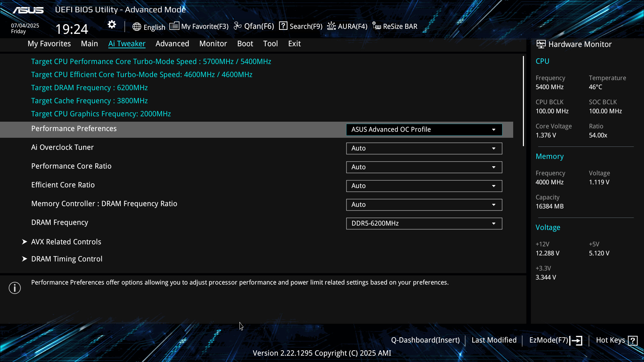This screenshot has width=644, height=362.
Task: Expand AVX Related Controls submenu
Action: tap(66, 242)
